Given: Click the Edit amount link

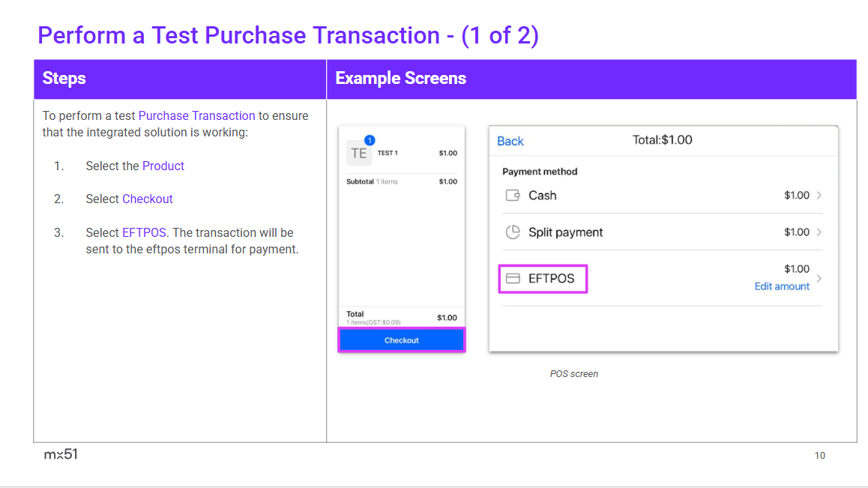Looking at the screenshot, I should [782, 286].
